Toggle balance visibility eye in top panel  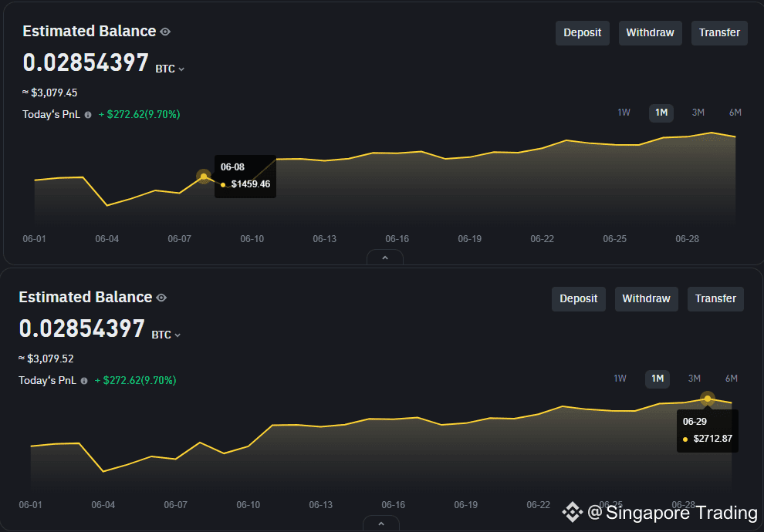pyautogui.click(x=165, y=32)
